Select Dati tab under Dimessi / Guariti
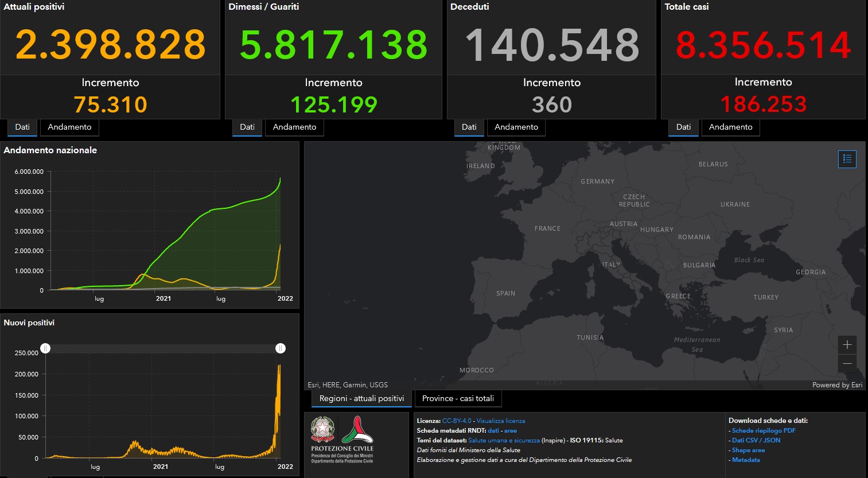Image resolution: width=868 pixels, height=478 pixels. 247,127
